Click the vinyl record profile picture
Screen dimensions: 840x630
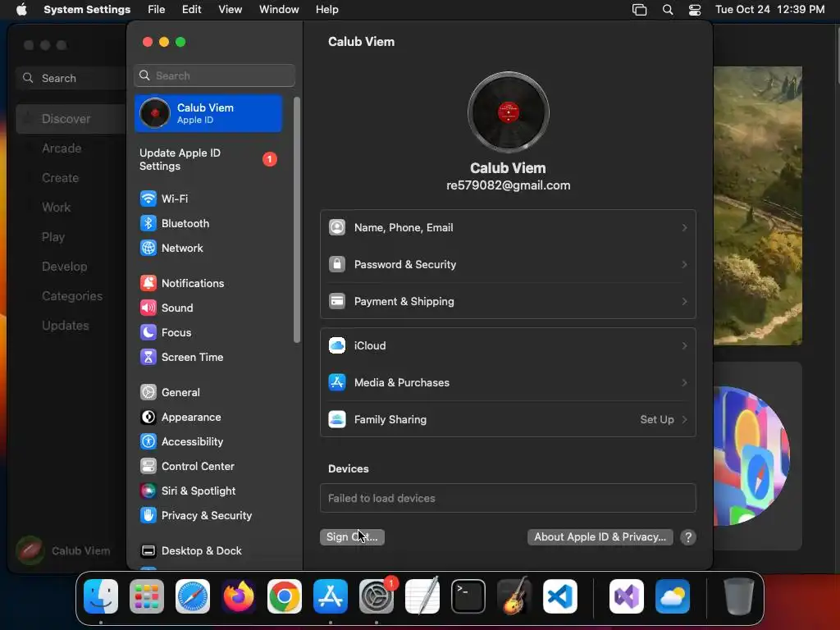pos(508,112)
